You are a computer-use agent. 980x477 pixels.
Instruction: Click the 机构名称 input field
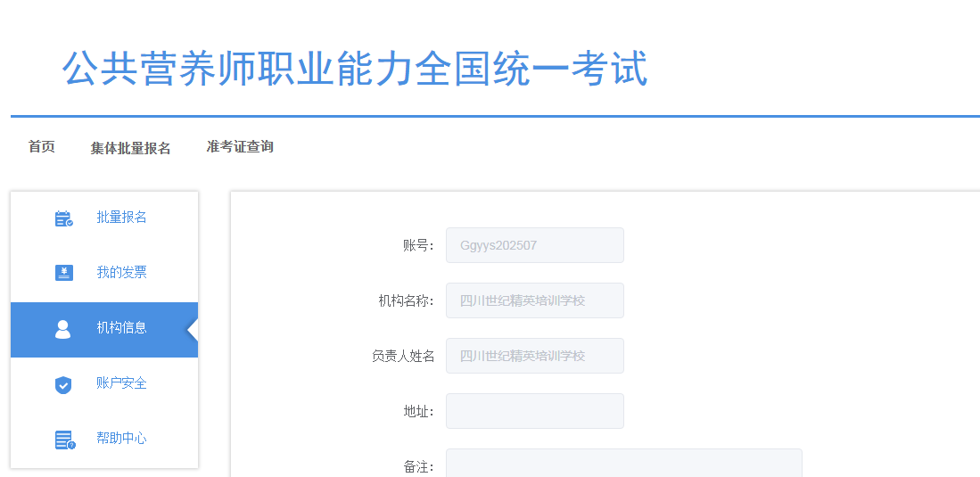coord(535,300)
